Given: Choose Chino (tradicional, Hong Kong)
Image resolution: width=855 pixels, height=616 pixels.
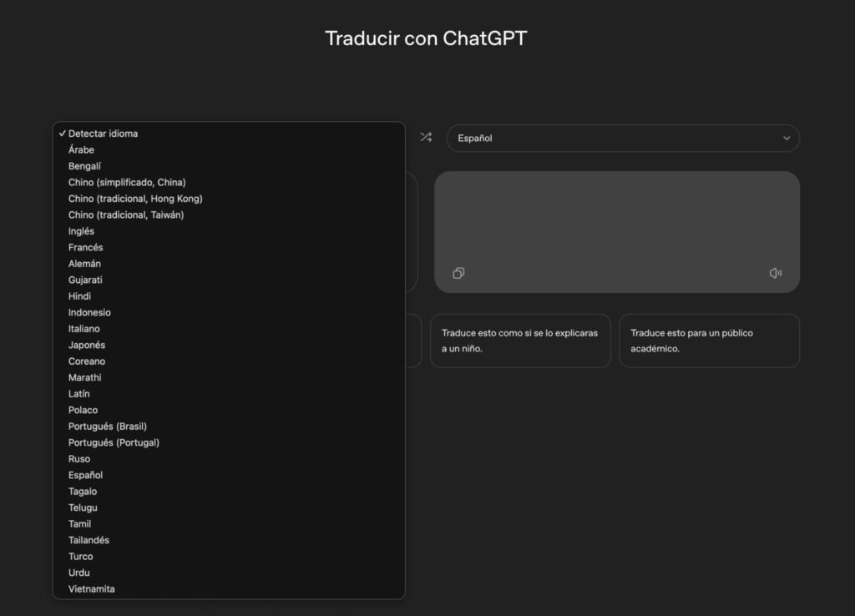Looking at the screenshot, I should pyautogui.click(x=135, y=199).
